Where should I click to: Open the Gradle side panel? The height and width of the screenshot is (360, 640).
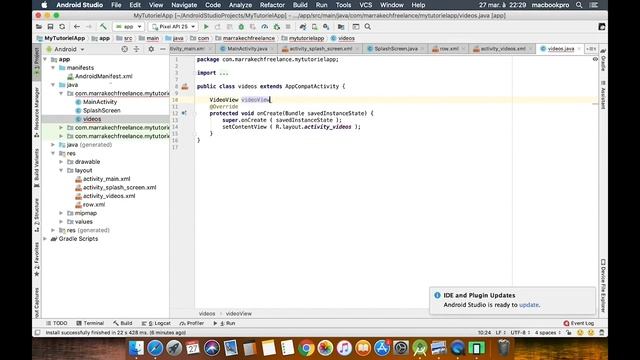603,60
